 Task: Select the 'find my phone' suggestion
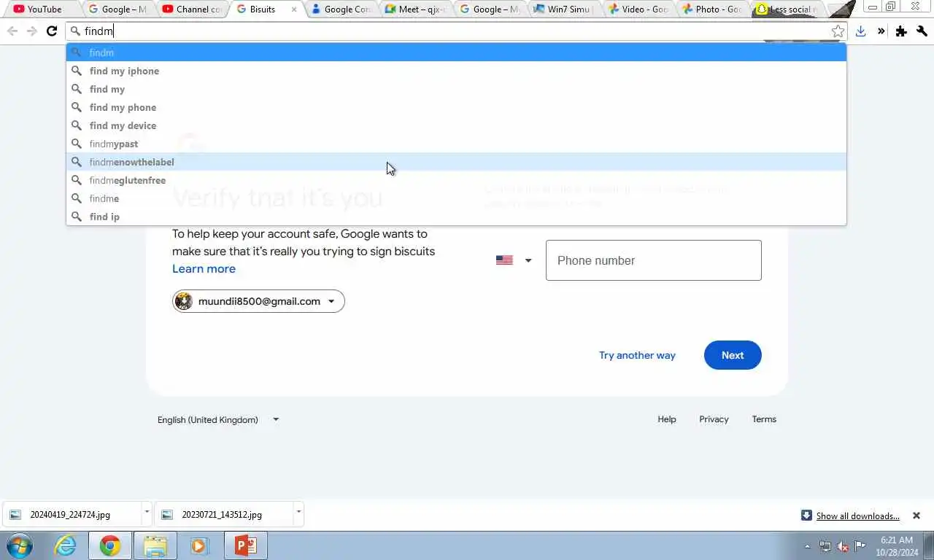click(x=456, y=107)
